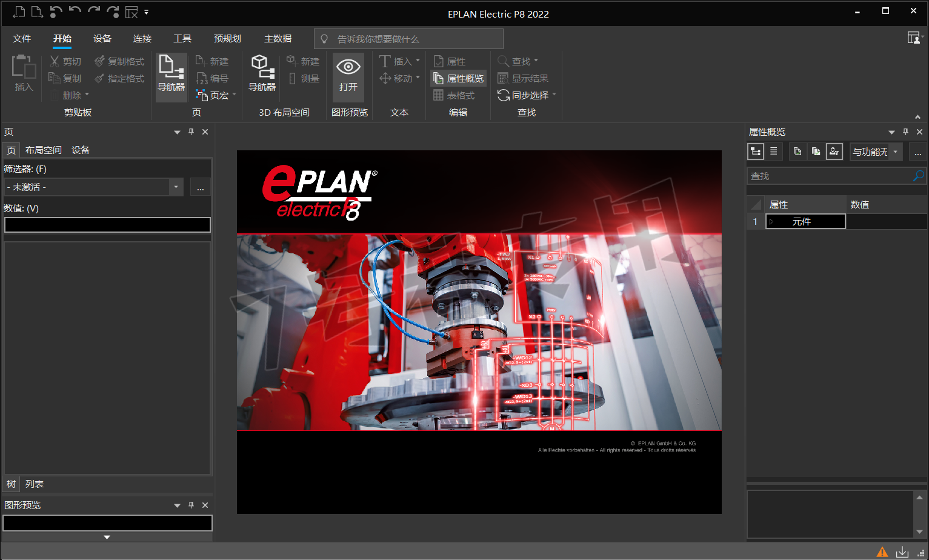929x560 pixels.
Task: Click the first new-page icon in the quick access toolbar
Action: 19,12
